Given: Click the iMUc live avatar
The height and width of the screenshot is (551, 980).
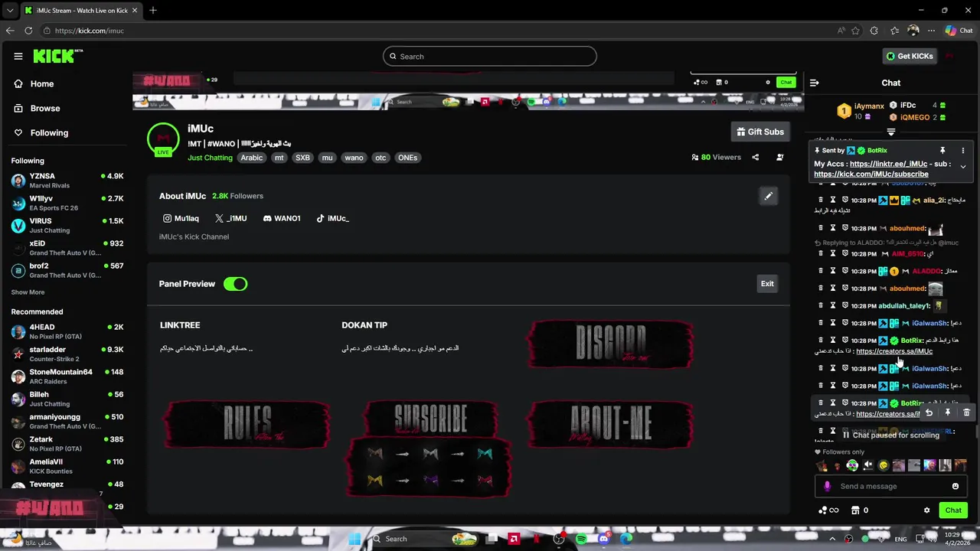Looking at the screenshot, I should pyautogui.click(x=163, y=139).
